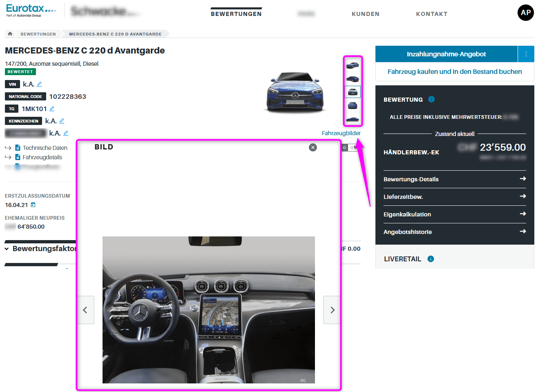The width and height of the screenshot is (547, 392).
Task: Click former new price 64'850.00
Action: [x=31, y=227]
